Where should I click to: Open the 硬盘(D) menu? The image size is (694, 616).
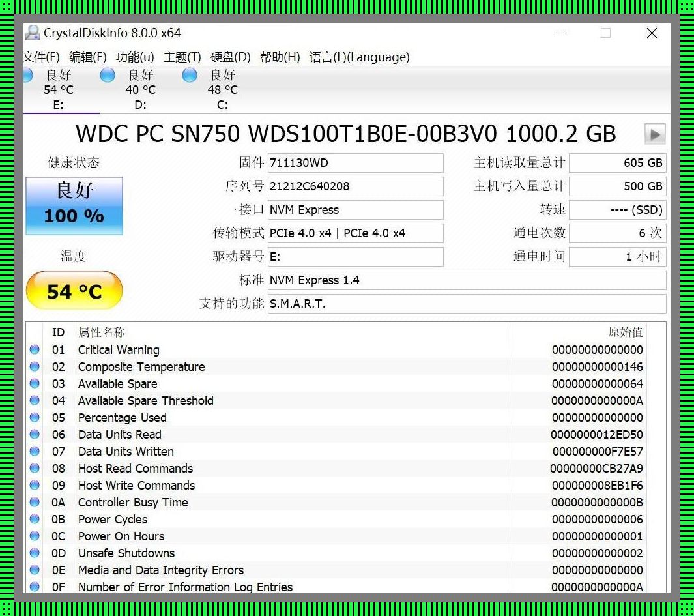[x=230, y=57]
